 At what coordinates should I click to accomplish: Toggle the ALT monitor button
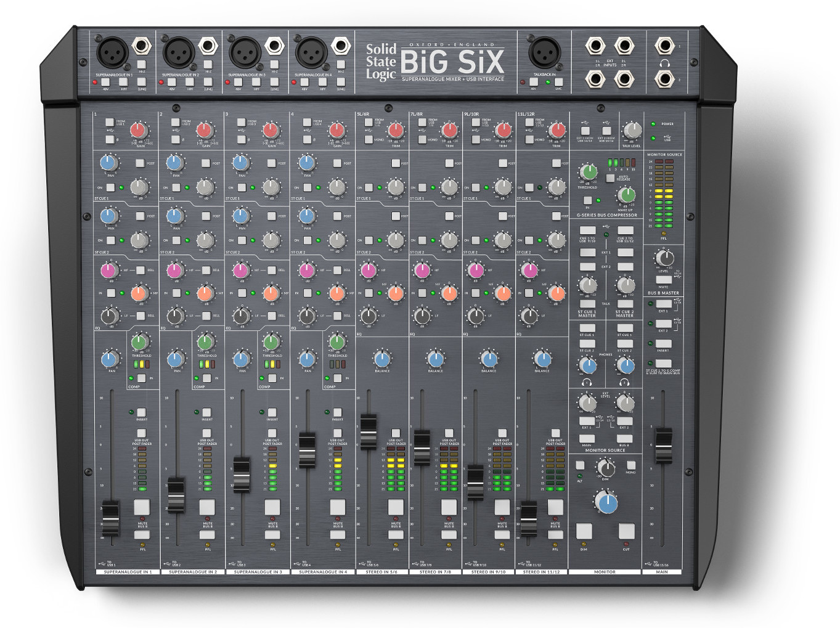click(580, 465)
